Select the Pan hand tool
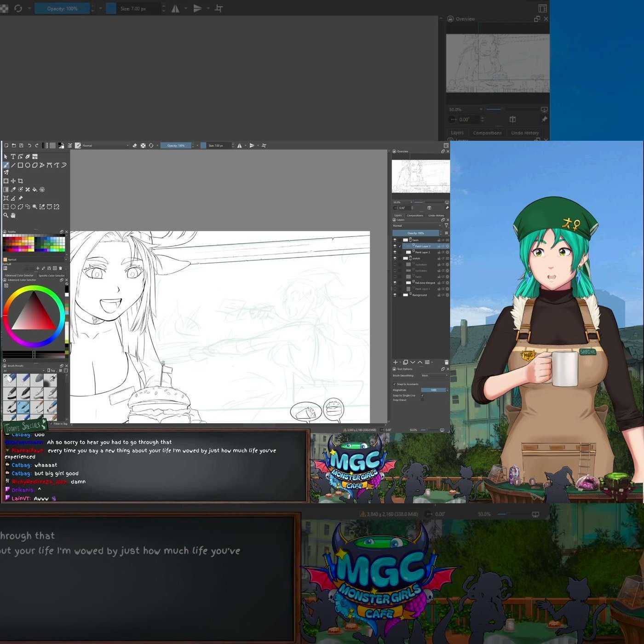Viewport: 644px width, 644px height. point(13,215)
